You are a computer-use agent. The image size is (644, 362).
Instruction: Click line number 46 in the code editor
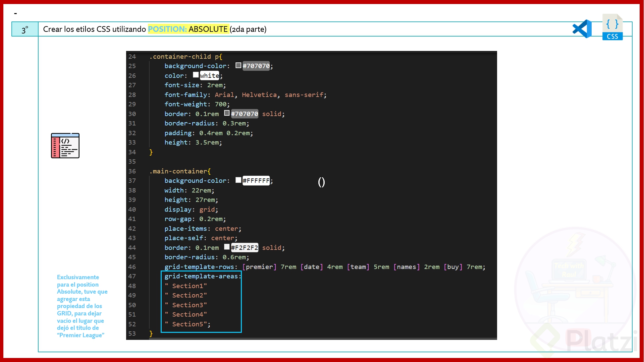pyautogui.click(x=132, y=267)
